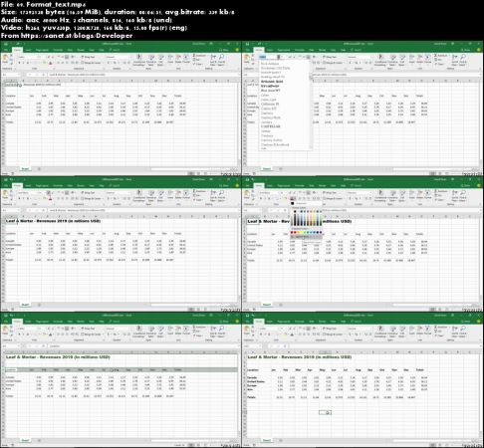Click Sort & Filter in the bottom-right frame
484x448 pixels.
tap(455, 332)
